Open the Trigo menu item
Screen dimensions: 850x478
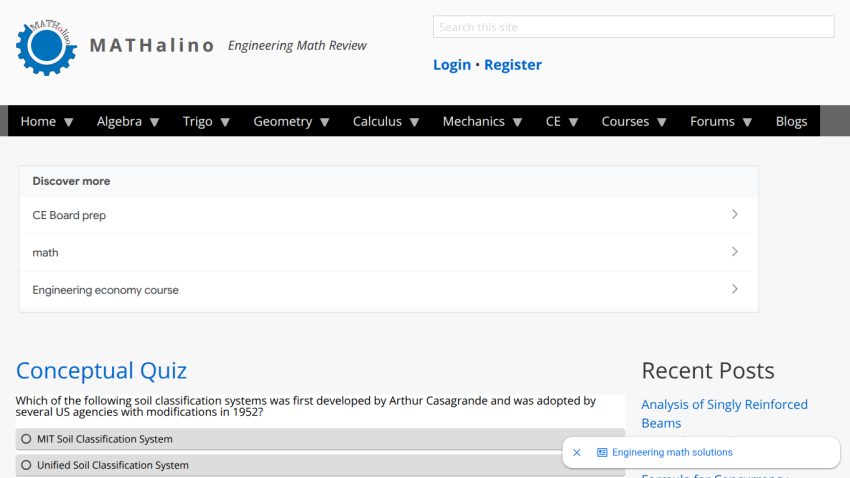tap(197, 121)
